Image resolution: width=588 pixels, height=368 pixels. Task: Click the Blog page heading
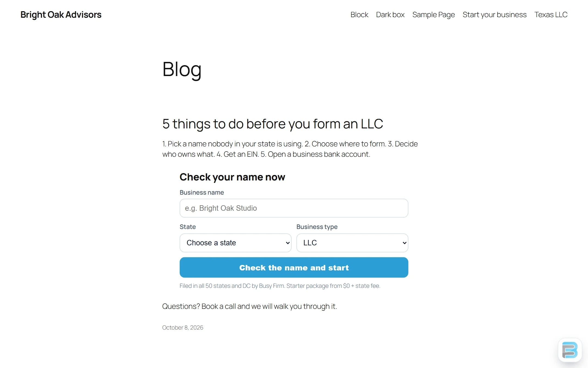pos(182,70)
